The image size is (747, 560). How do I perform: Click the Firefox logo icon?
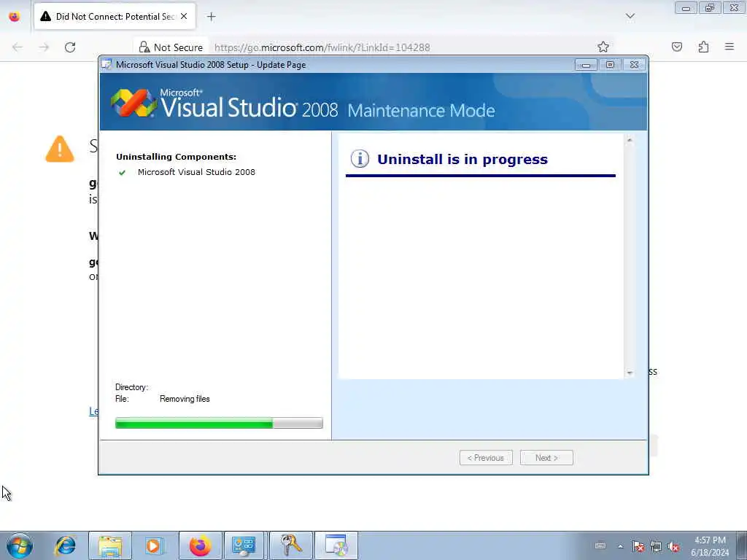(15, 17)
